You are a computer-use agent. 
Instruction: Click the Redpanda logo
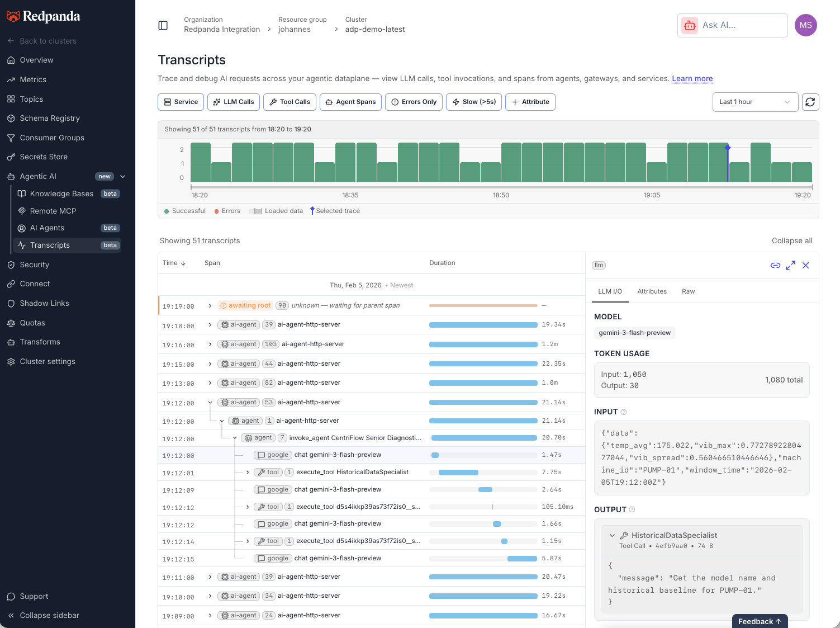(x=44, y=17)
